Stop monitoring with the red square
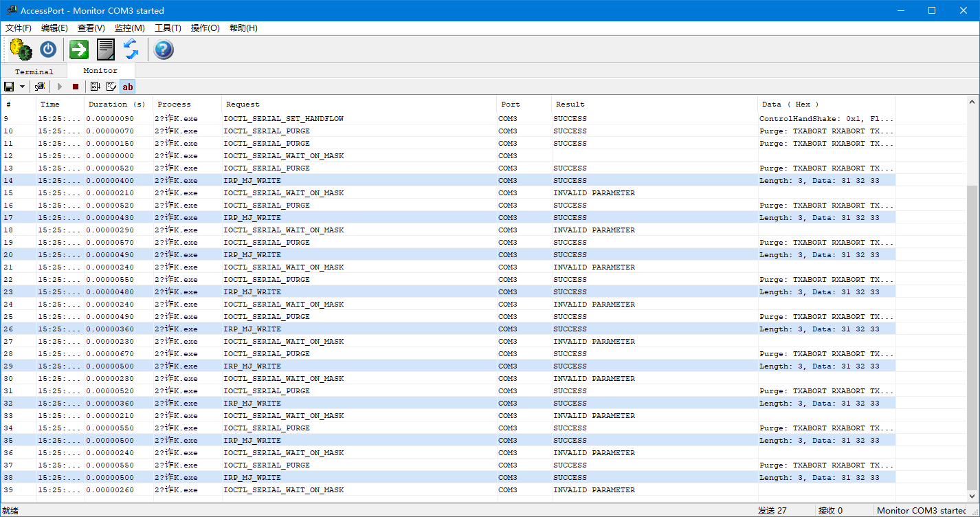Image resolution: width=980 pixels, height=517 pixels. (x=76, y=87)
